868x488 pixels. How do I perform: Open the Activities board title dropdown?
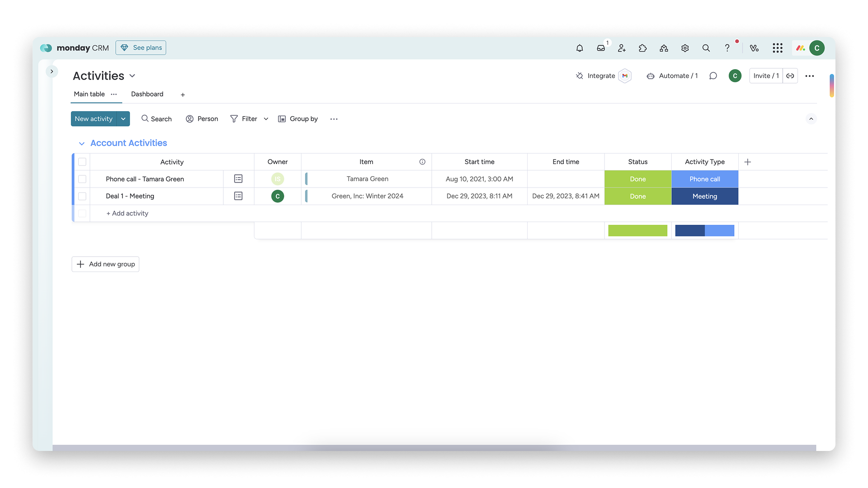(x=132, y=76)
